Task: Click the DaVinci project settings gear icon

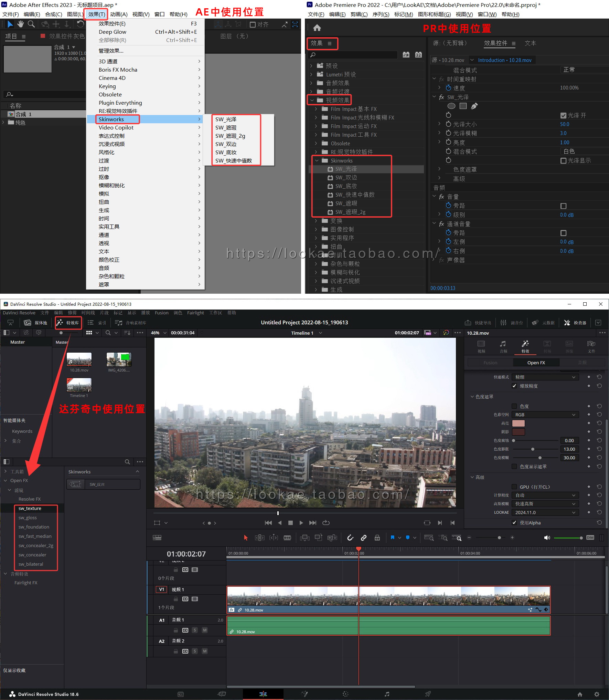Action: click(597, 694)
